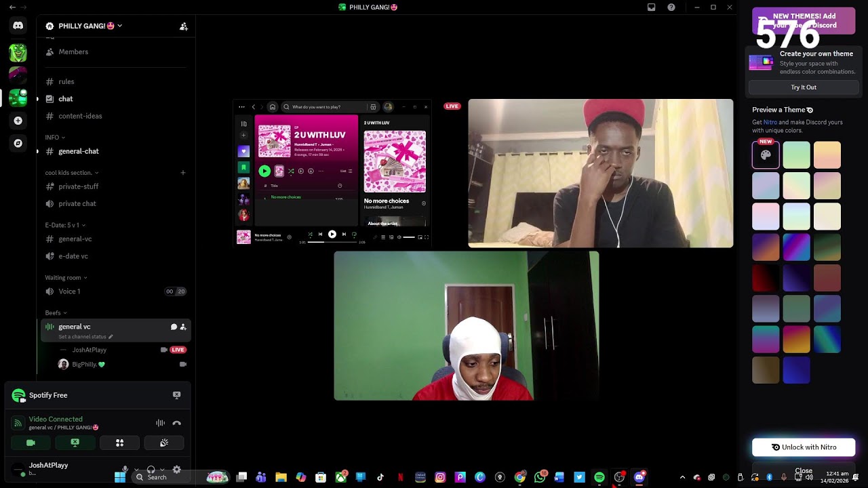Open Discord Direct Messages home icon
This screenshot has height=488, width=868.
point(18,26)
